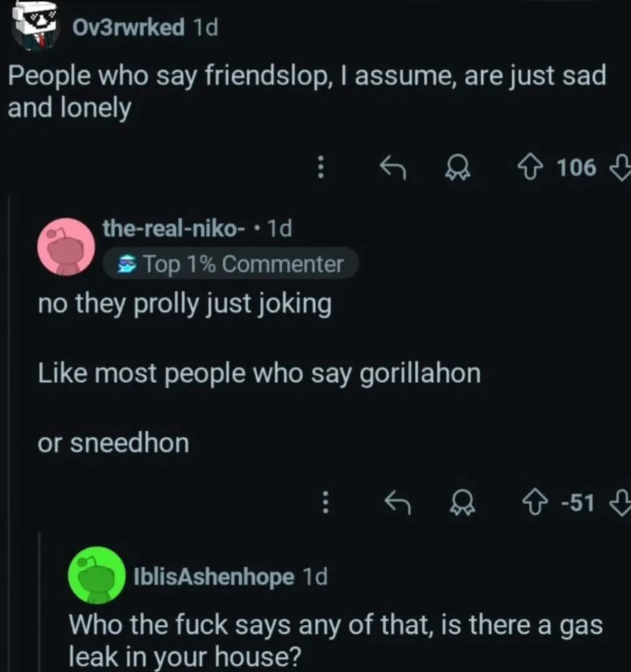Reply to the-real-niko-'s comment
This screenshot has height=672, width=631.
(x=398, y=503)
